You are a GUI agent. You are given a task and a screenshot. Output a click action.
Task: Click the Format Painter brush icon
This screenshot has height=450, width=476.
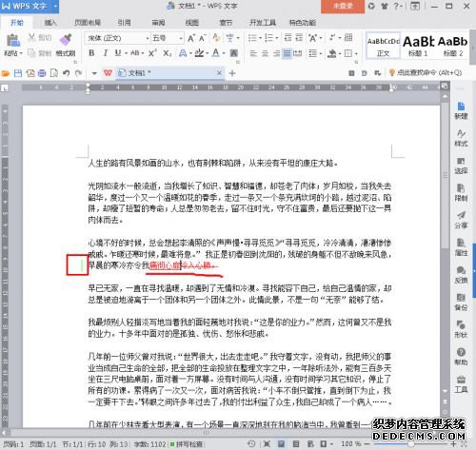coord(66,40)
